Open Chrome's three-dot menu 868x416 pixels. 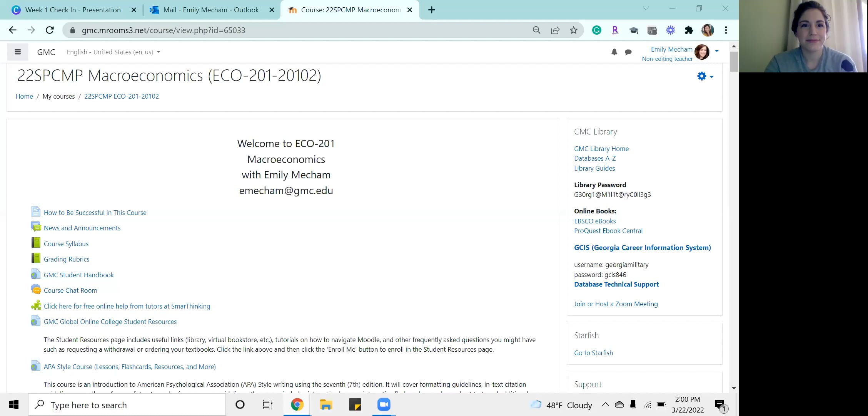coord(726,30)
